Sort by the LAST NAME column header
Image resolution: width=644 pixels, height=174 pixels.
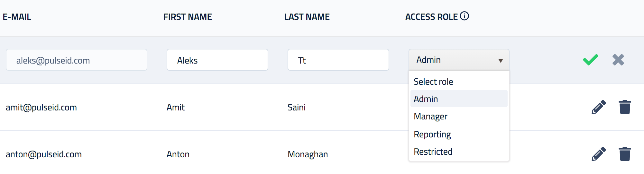pyautogui.click(x=307, y=17)
